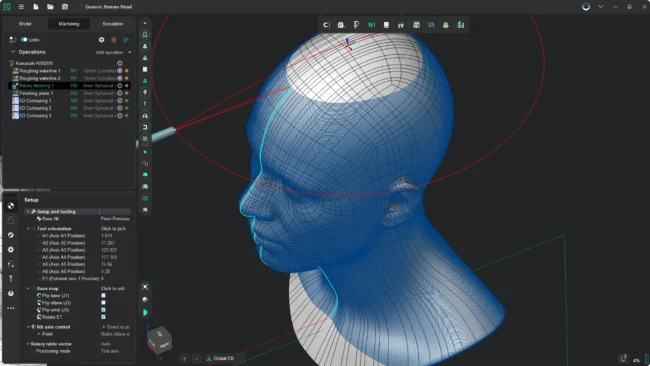The width and height of the screenshot is (650, 366).
Task: Click the 'From Previous' base value
Action: 115,218
